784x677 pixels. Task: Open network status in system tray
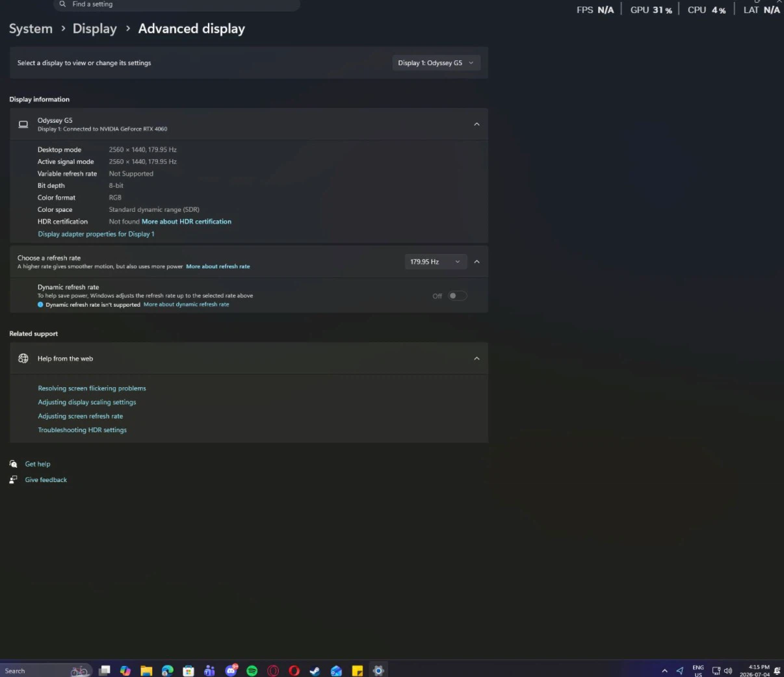716,671
